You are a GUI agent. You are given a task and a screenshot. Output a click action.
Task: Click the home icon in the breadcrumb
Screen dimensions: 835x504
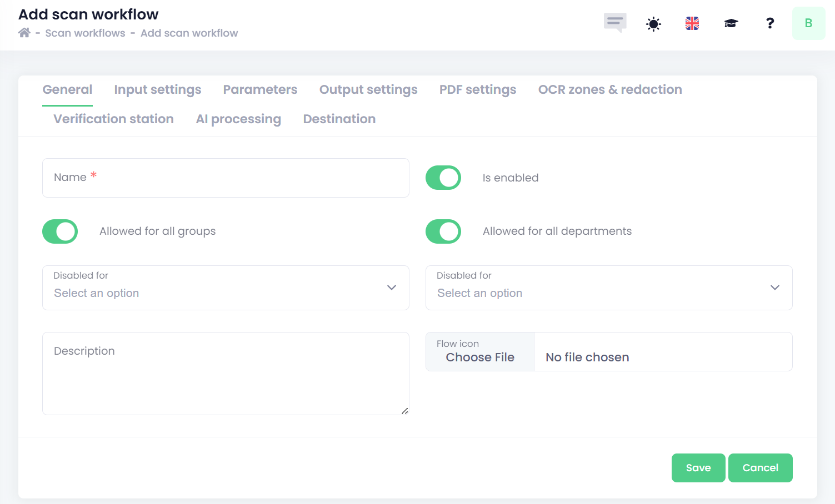(x=24, y=33)
